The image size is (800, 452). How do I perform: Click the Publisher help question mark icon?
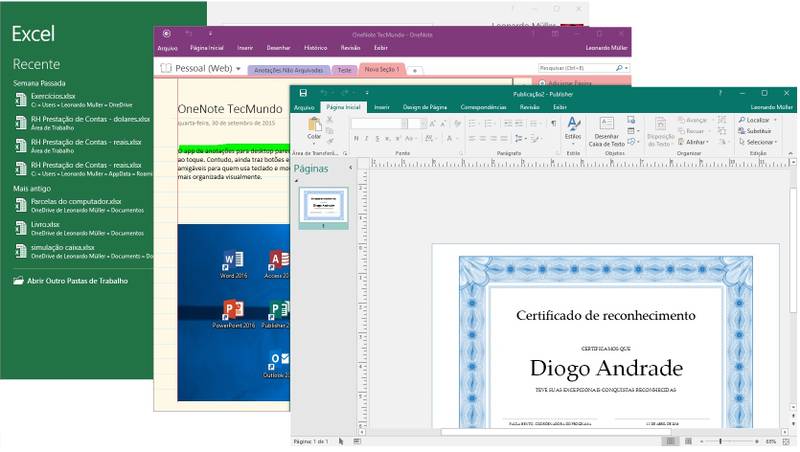pos(720,93)
